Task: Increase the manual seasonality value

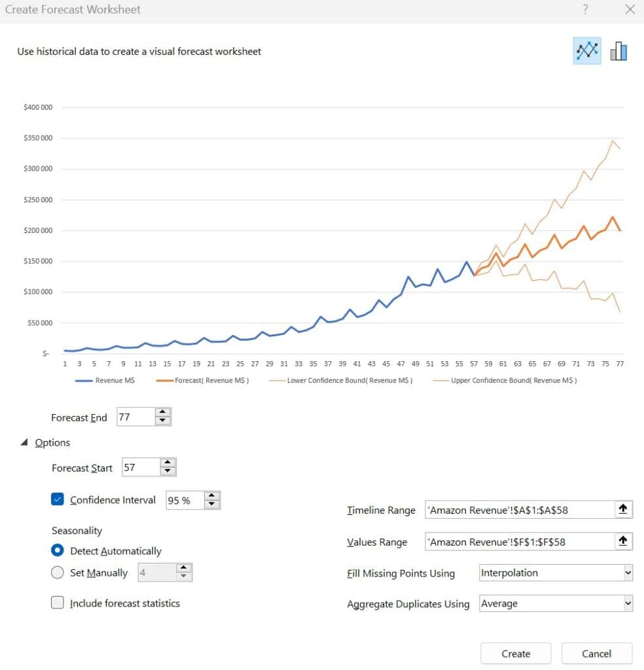Action: point(185,568)
